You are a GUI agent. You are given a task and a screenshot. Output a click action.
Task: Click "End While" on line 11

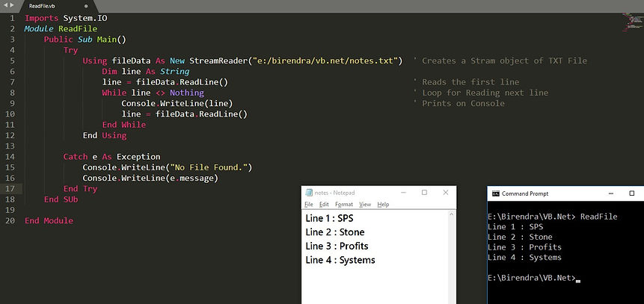point(123,125)
